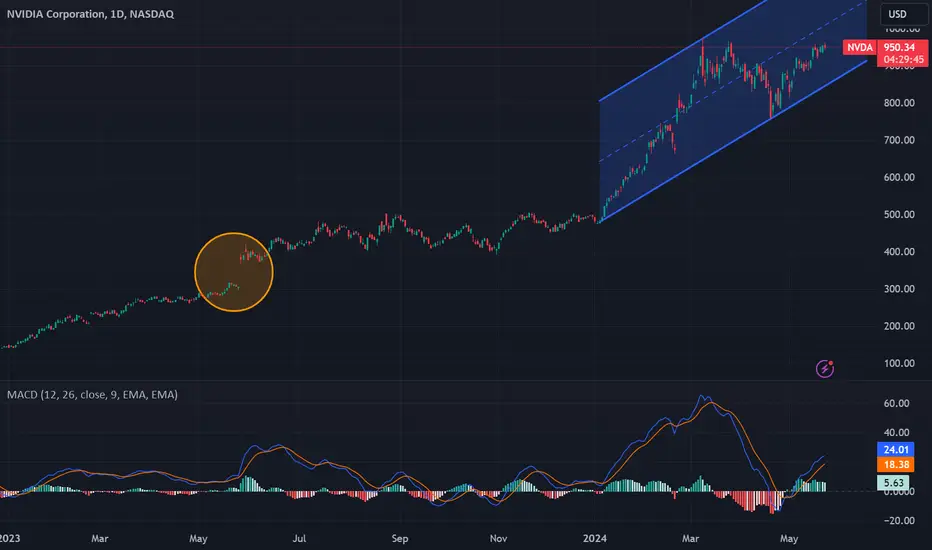Click the Sep label on time axis
Image resolution: width=932 pixels, height=550 pixels.
(399, 538)
